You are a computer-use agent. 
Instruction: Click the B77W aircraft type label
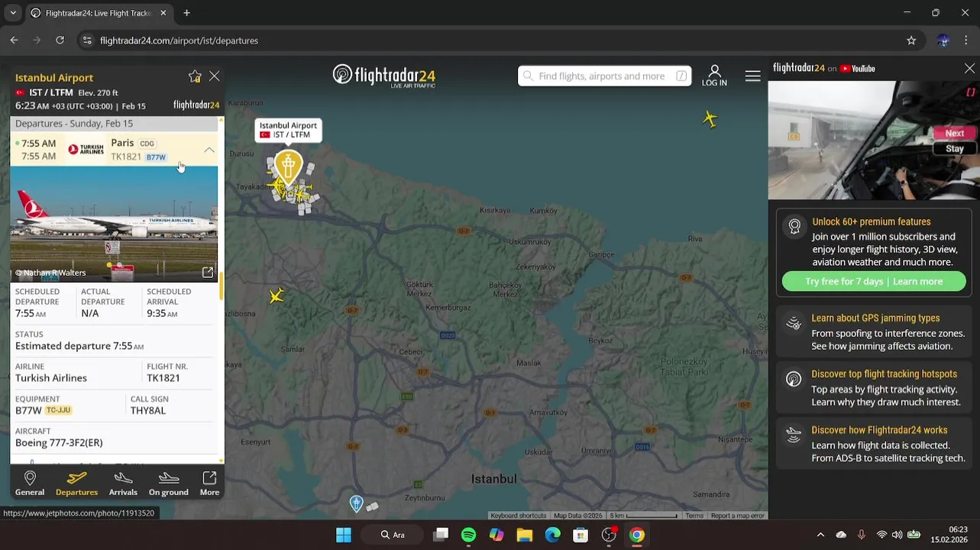point(156,157)
